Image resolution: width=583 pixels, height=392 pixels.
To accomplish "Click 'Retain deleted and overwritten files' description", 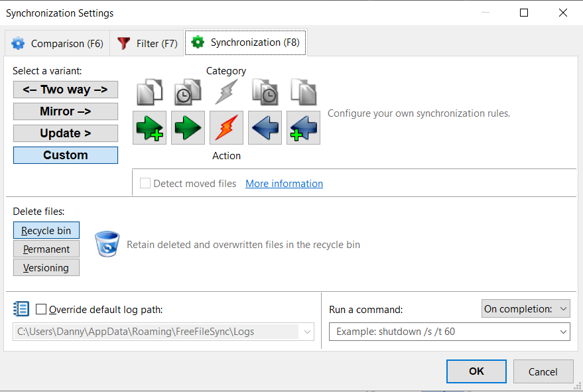I will [x=243, y=244].
